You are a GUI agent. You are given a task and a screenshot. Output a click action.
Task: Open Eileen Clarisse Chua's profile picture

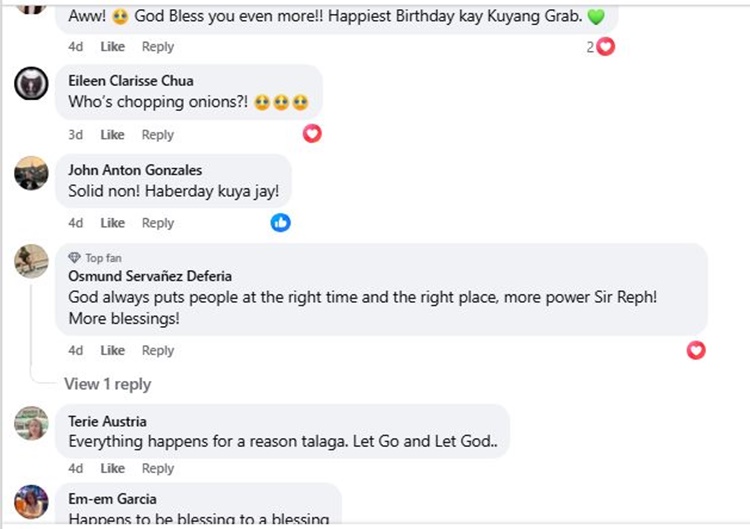(x=31, y=85)
